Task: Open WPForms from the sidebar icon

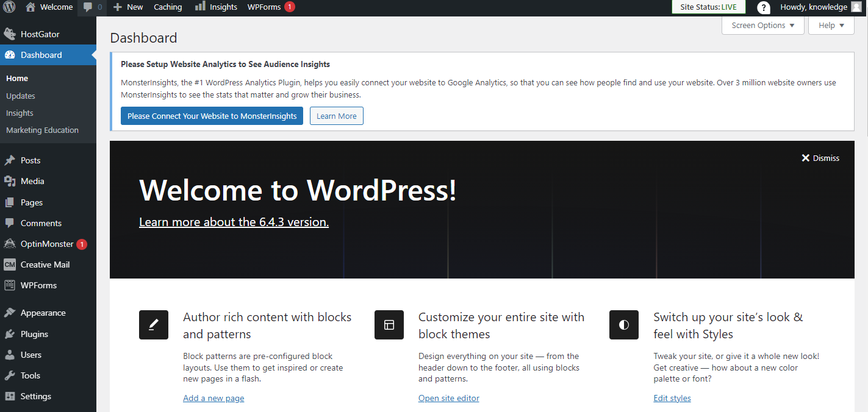Action: [10, 285]
